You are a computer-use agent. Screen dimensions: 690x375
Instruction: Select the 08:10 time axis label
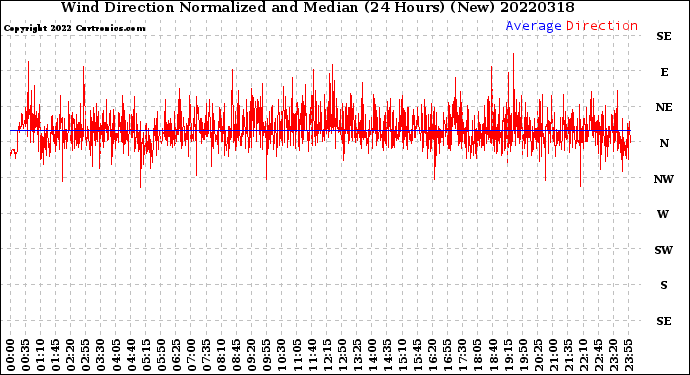point(221,355)
